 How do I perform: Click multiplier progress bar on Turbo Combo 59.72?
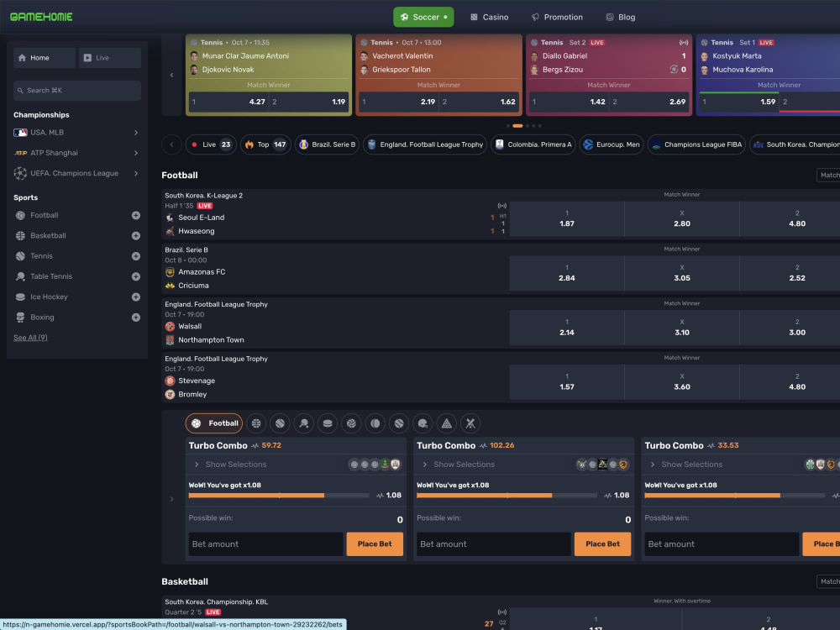point(279,496)
